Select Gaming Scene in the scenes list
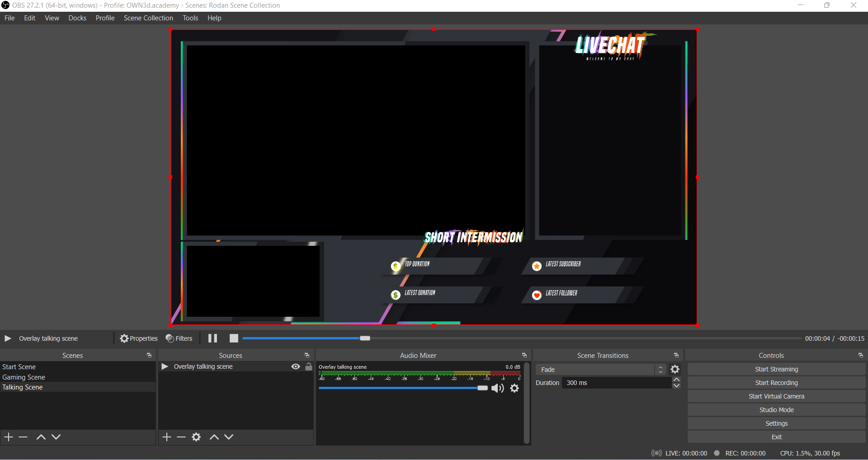868x460 pixels. tap(24, 377)
